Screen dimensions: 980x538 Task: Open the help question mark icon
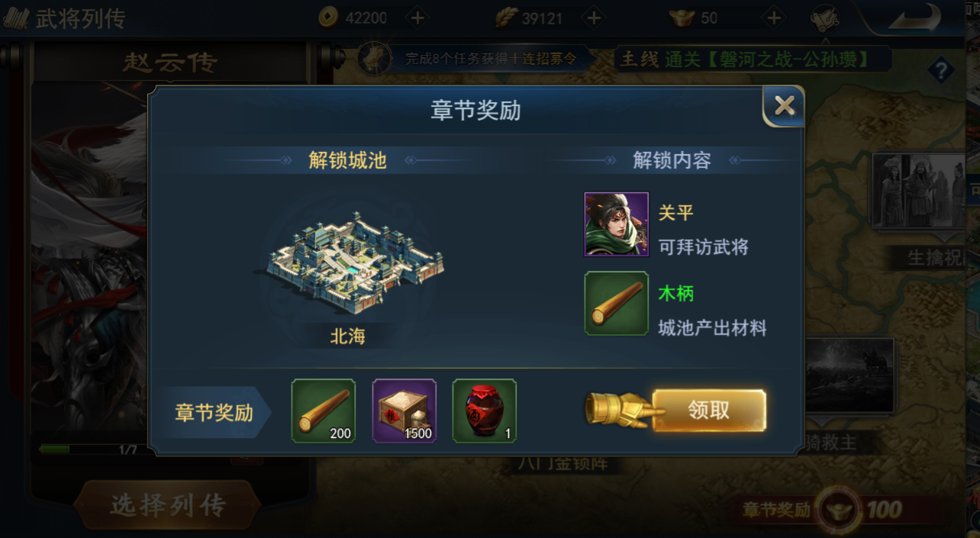[x=941, y=71]
